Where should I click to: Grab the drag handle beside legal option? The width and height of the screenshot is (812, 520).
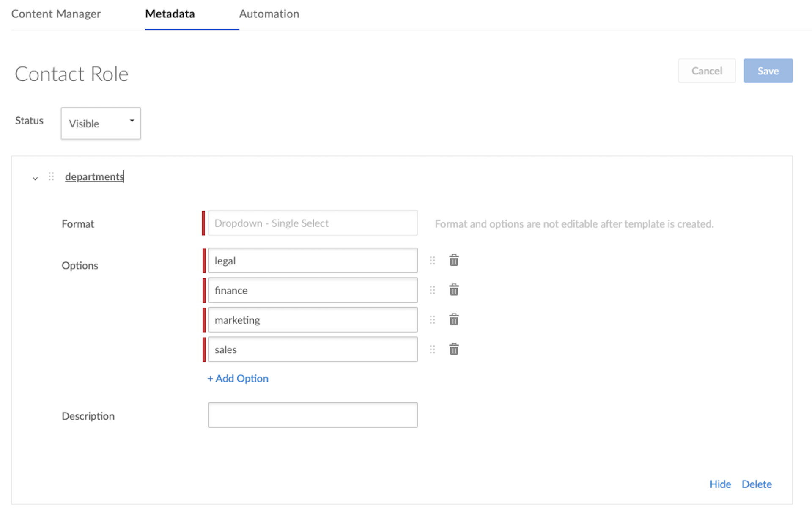(x=432, y=261)
